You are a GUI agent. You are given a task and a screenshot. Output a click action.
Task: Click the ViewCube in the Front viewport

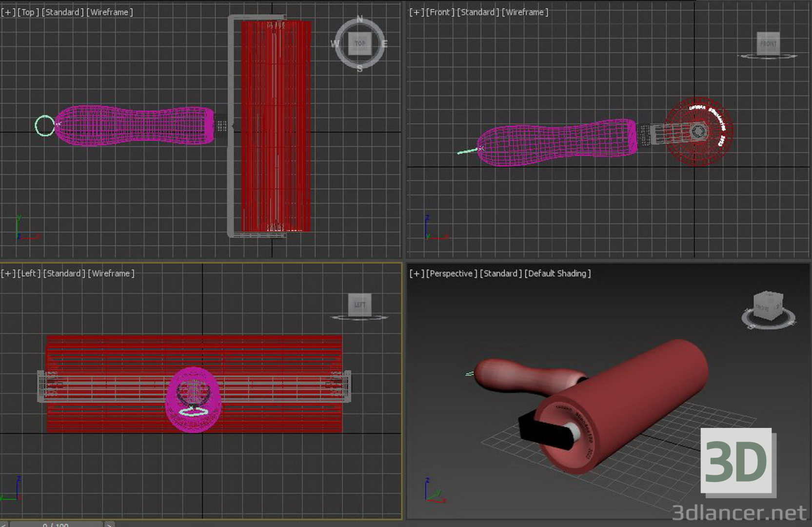(768, 44)
